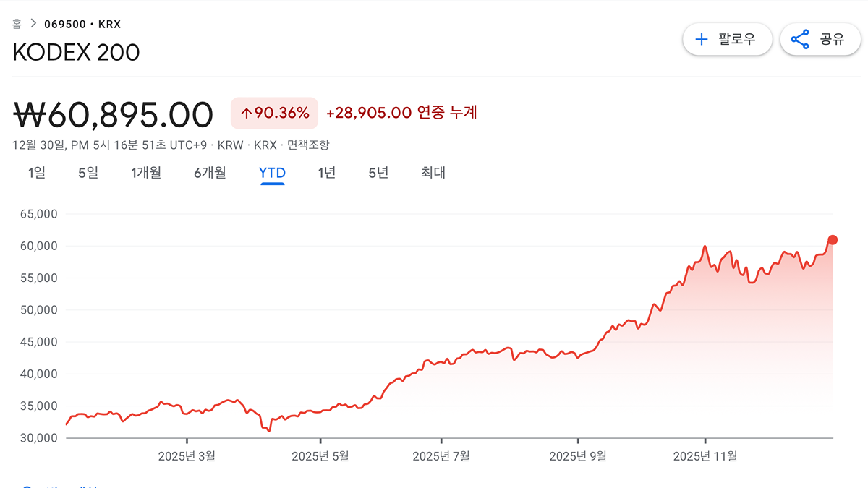Click the up arrow in the 90.36% badge
The height and width of the screenshot is (488, 868).
pyautogui.click(x=246, y=113)
